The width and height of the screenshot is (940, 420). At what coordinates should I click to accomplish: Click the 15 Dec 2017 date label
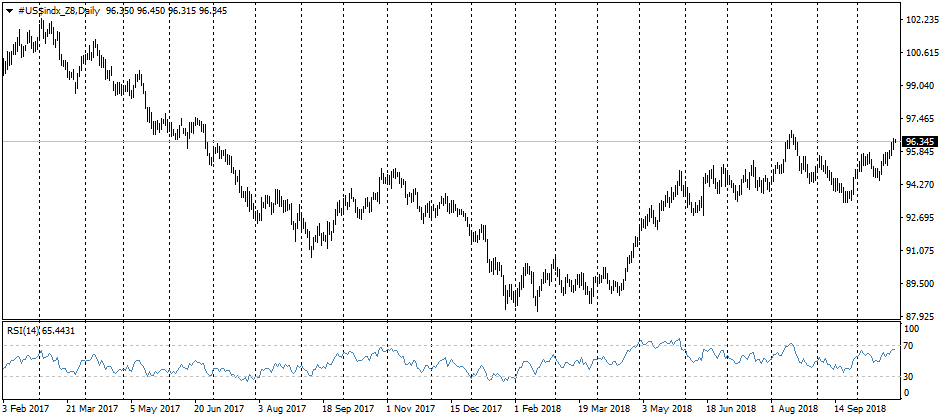click(x=475, y=409)
